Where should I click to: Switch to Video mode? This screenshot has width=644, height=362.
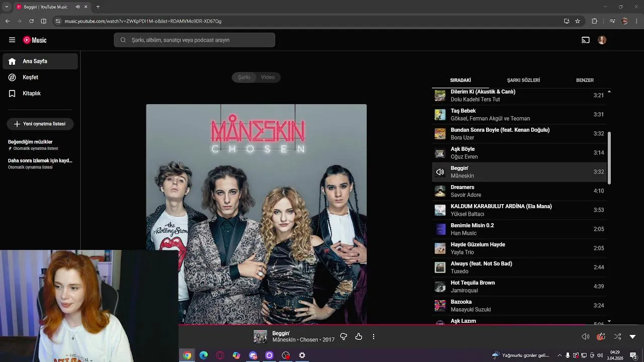[x=268, y=77]
